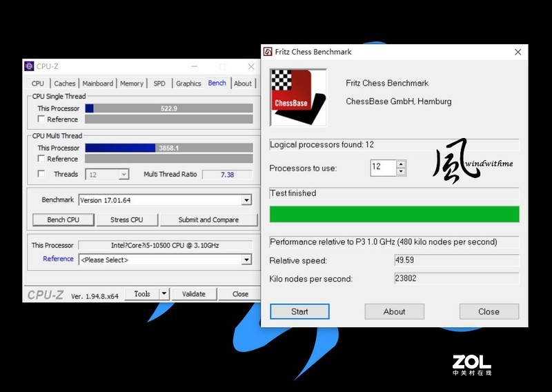Open the Threads count dropdown
Image resolution: width=552 pixels, height=392 pixels.
(124, 175)
